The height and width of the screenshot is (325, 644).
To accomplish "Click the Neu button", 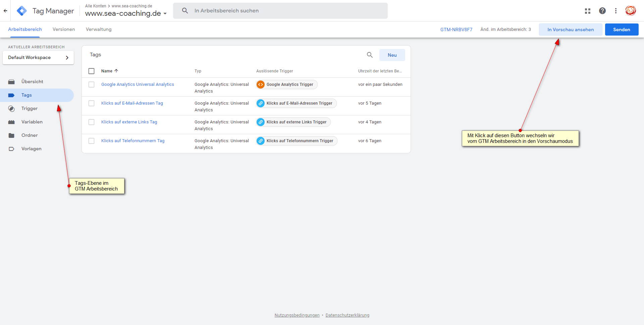I will [x=392, y=55].
